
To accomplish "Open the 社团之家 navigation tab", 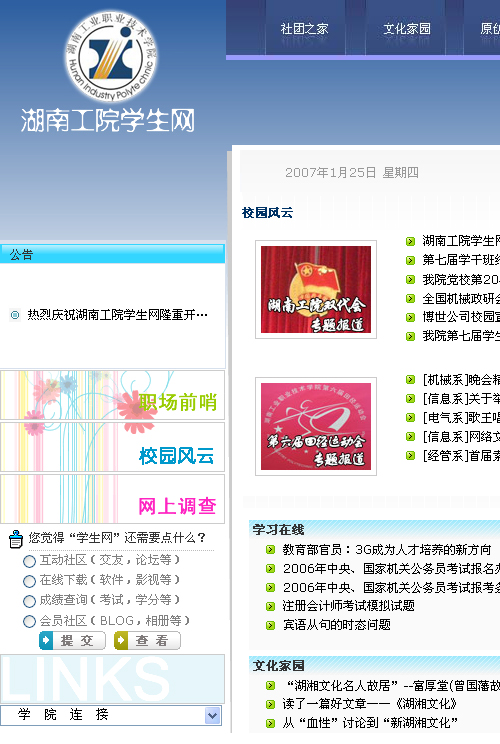I will (x=305, y=29).
